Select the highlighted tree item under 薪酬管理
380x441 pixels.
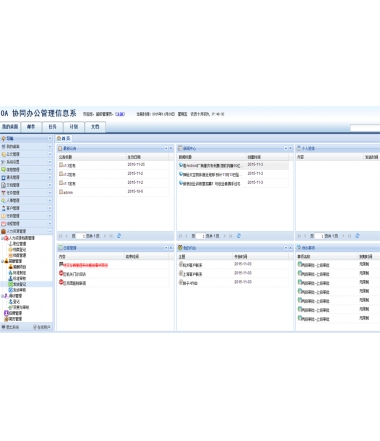(x=17, y=284)
